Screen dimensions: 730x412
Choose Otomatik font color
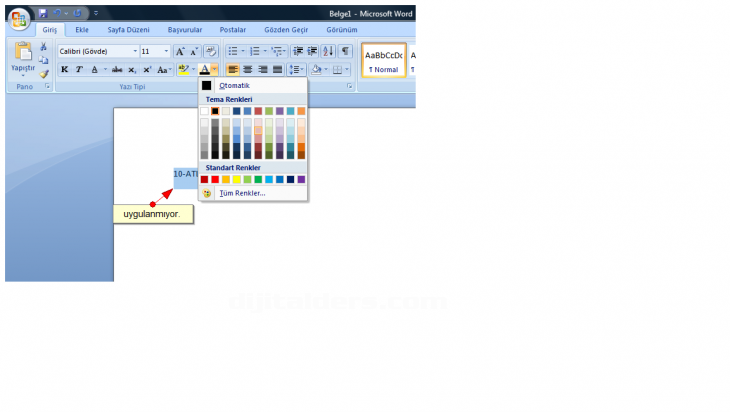253,86
